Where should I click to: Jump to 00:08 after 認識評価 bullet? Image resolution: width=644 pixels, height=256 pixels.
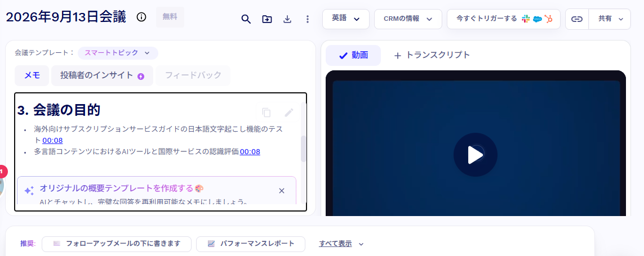pyautogui.click(x=250, y=152)
